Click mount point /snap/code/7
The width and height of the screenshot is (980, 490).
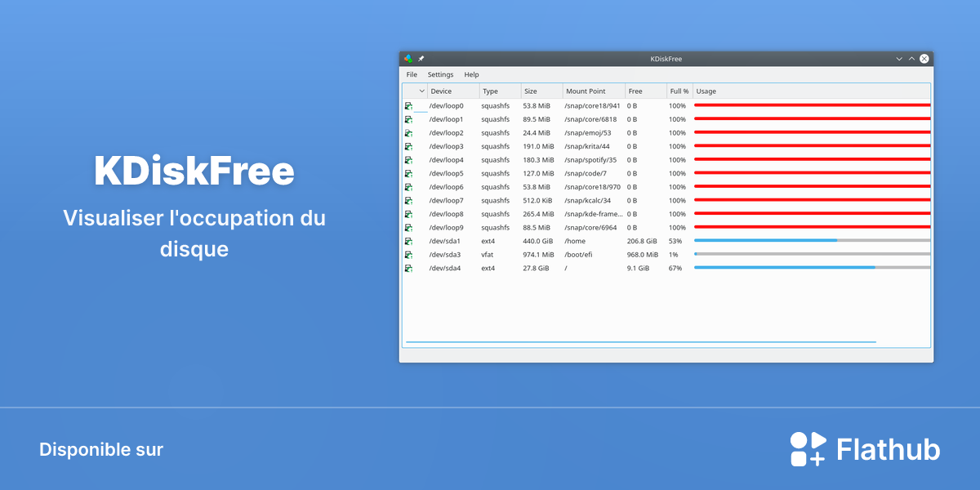point(586,173)
